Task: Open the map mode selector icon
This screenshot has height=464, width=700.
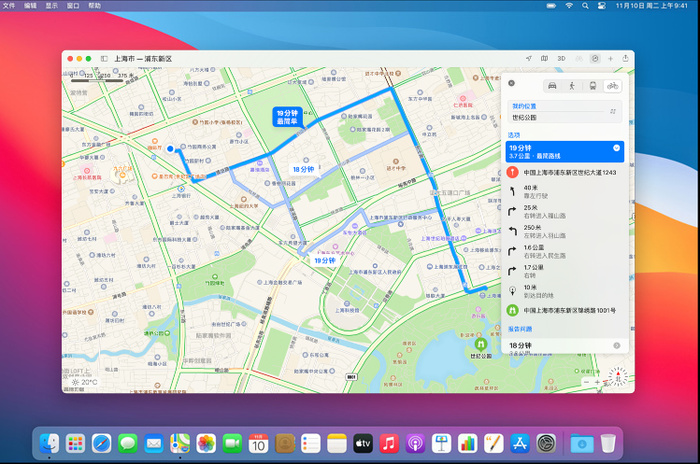Action: [543, 59]
